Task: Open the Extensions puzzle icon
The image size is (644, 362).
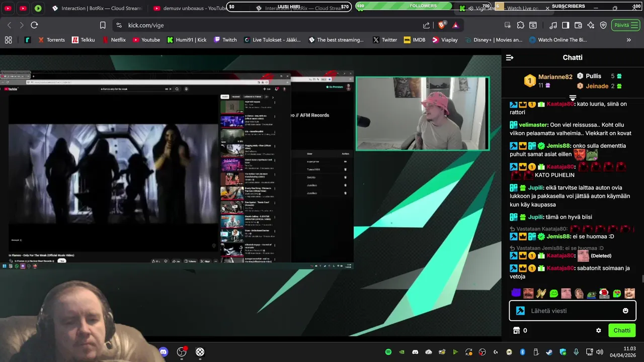Action: tap(521, 25)
